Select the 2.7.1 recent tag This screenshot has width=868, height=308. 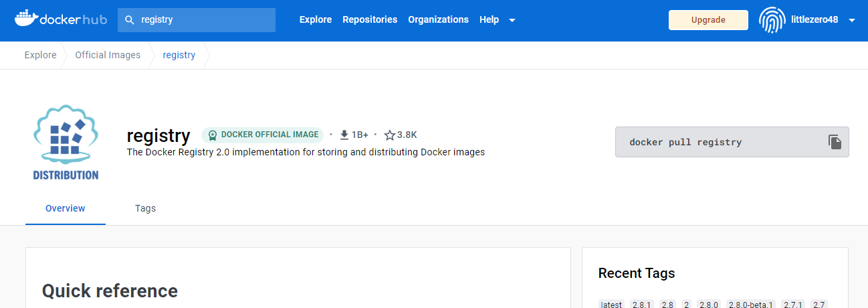click(x=793, y=305)
